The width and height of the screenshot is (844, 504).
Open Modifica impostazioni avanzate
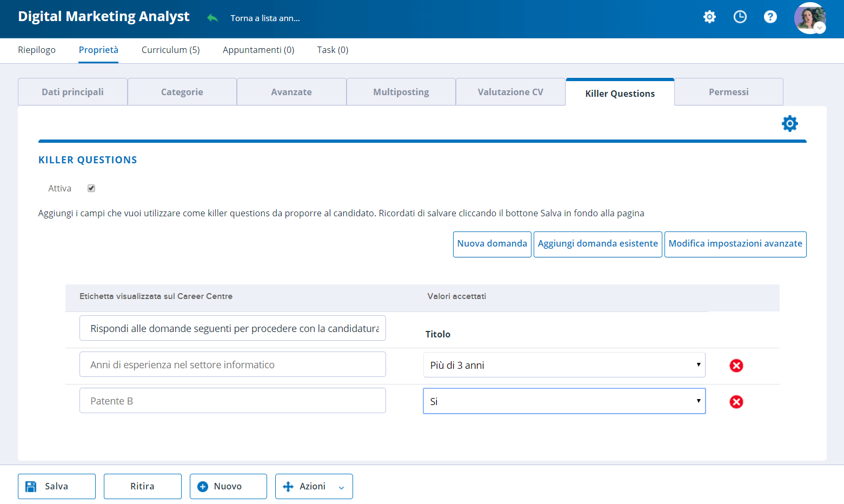tap(735, 244)
